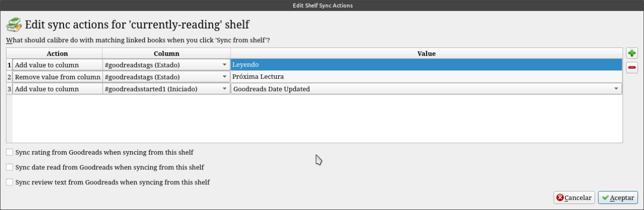Toggle Sync date read from Goodreads checkbox
Viewport: 644px width, 210px height.
[x=10, y=167]
